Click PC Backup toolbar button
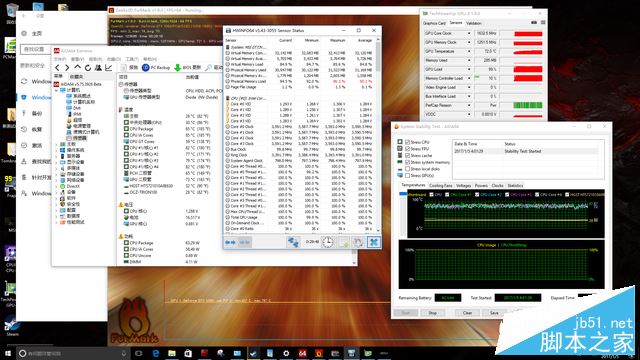This screenshot has width=640, height=360. [156, 68]
